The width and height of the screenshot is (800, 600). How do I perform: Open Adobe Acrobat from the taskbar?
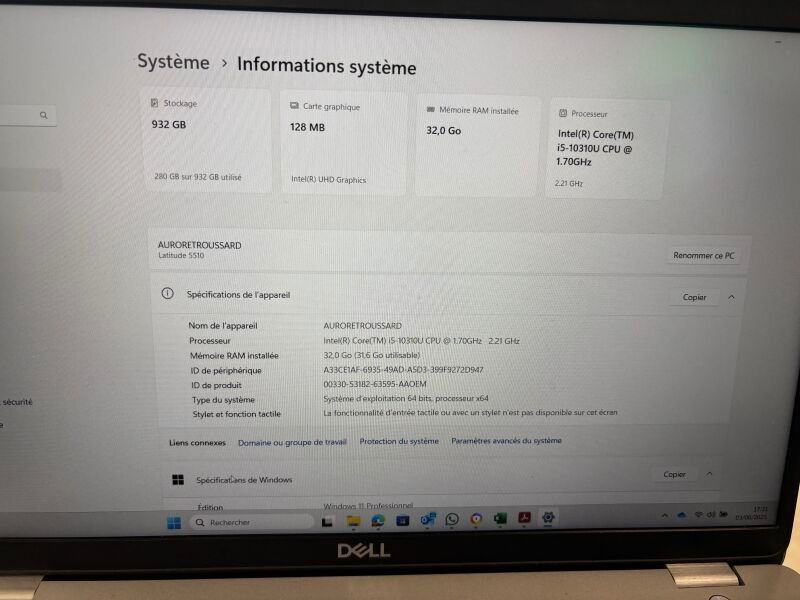pyautogui.click(x=524, y=518)
